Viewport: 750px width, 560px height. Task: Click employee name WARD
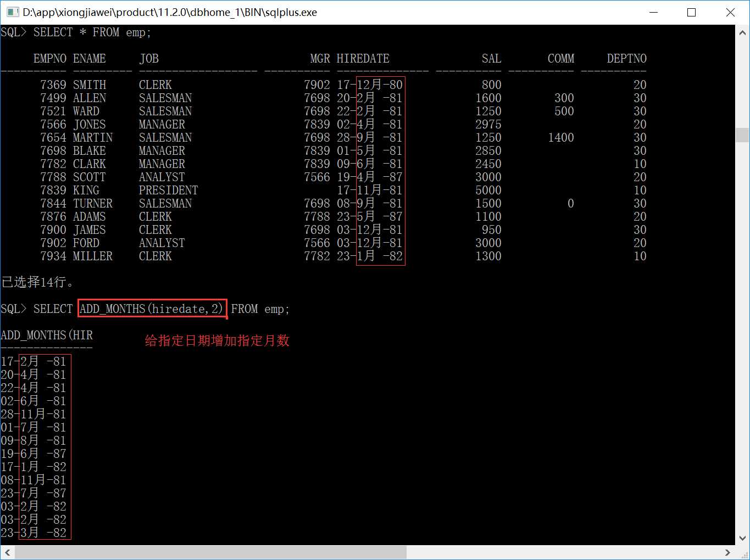point(86,111)
